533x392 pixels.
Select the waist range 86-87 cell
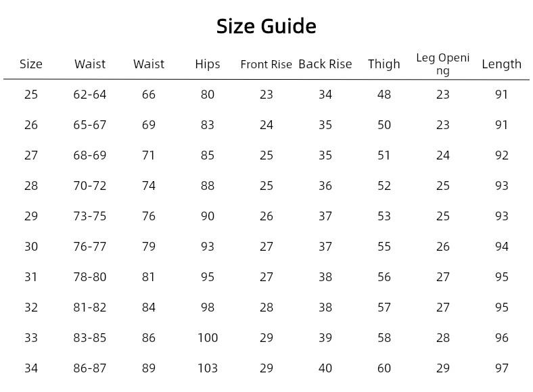tap(90, 368)
